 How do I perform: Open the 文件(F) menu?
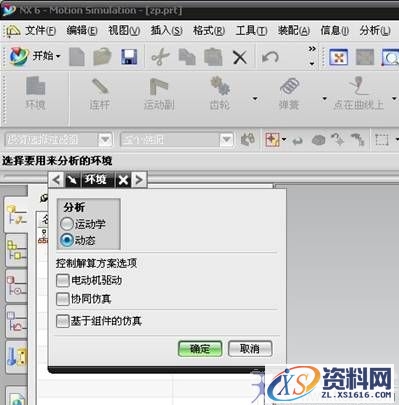pos(40,31)
